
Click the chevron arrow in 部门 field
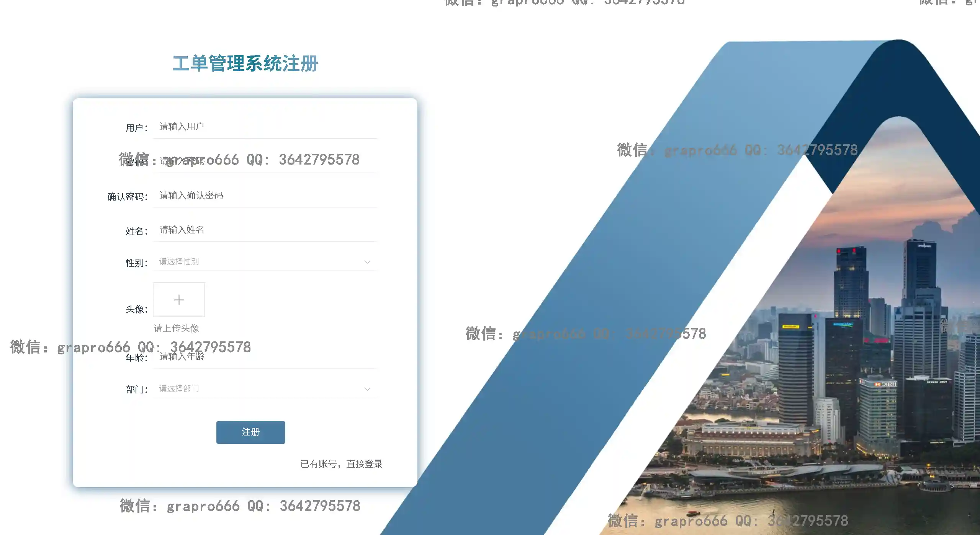(367, 389)
